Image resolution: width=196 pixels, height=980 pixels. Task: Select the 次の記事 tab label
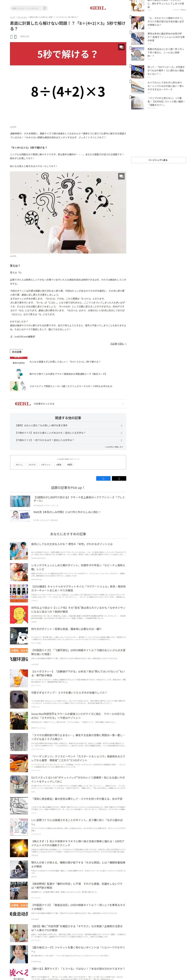click(x=16, y=352)
